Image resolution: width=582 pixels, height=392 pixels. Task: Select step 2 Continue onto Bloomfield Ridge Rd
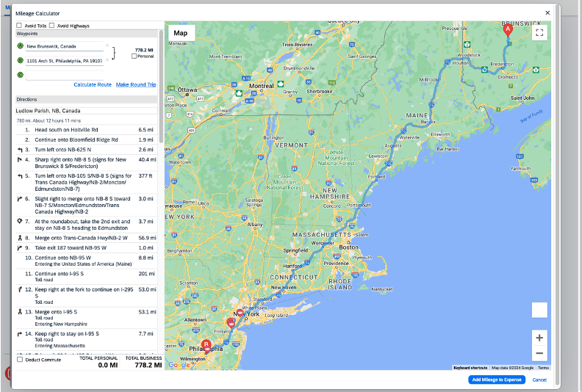86,139
